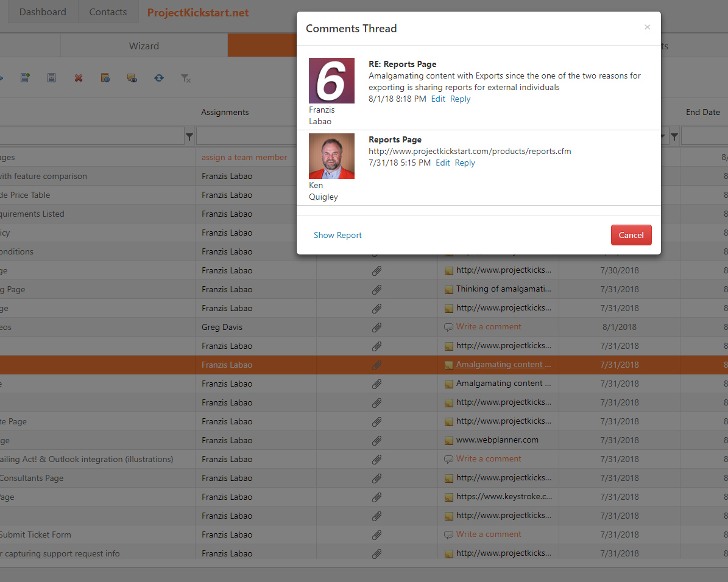The height and width of the screenshot is (582, 728).
Task: Click paperclip in Outlook integration row
Action: coord(377,459)
